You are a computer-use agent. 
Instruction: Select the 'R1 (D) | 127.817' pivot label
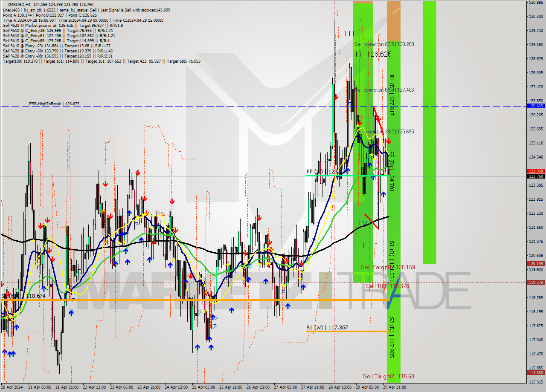(391, 95)
